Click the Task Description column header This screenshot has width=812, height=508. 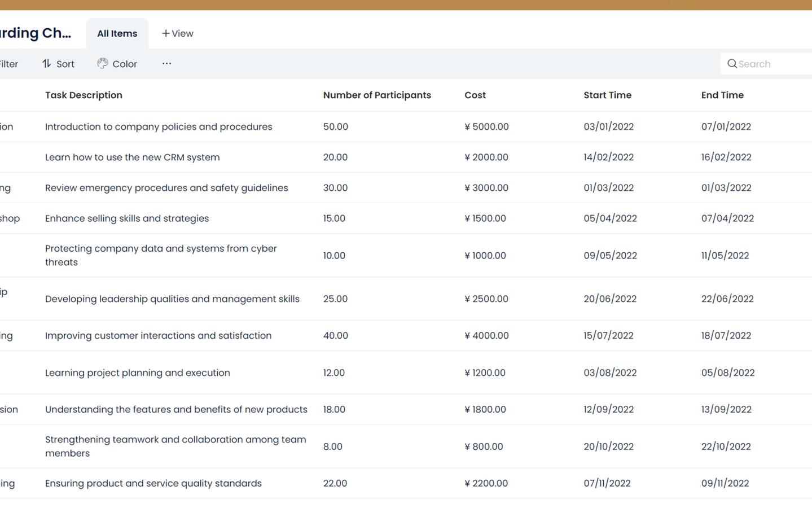tap(84, 95)
